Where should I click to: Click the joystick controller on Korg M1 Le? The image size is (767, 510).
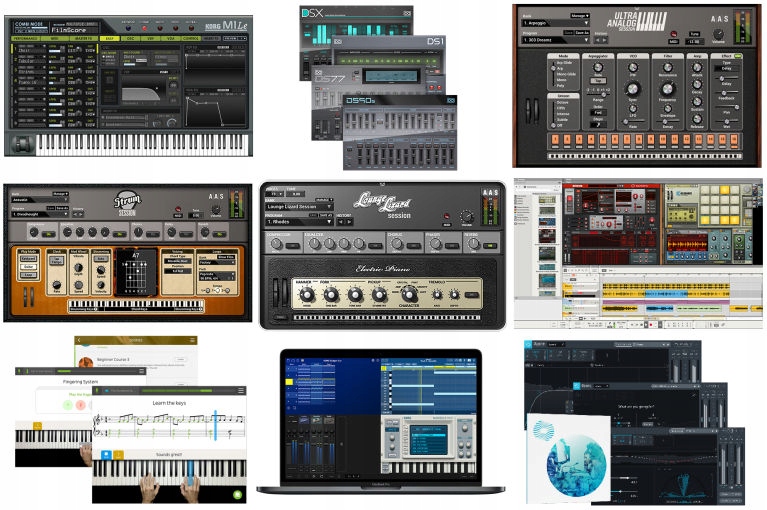(22, 144)
